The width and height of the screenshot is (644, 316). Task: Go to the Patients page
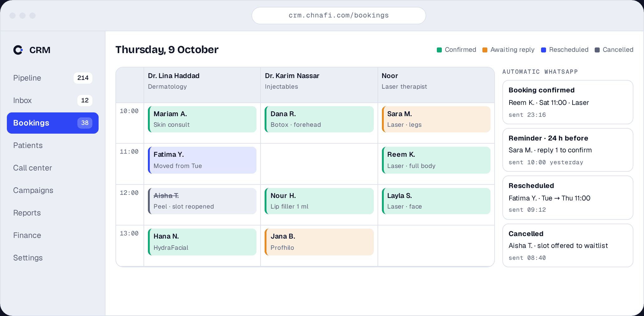(x=53, y=146)
